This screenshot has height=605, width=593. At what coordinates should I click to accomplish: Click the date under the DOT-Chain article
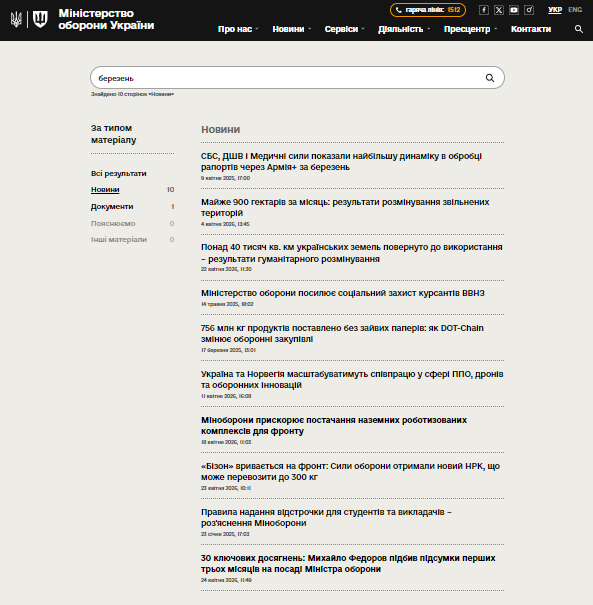(228, 350)
